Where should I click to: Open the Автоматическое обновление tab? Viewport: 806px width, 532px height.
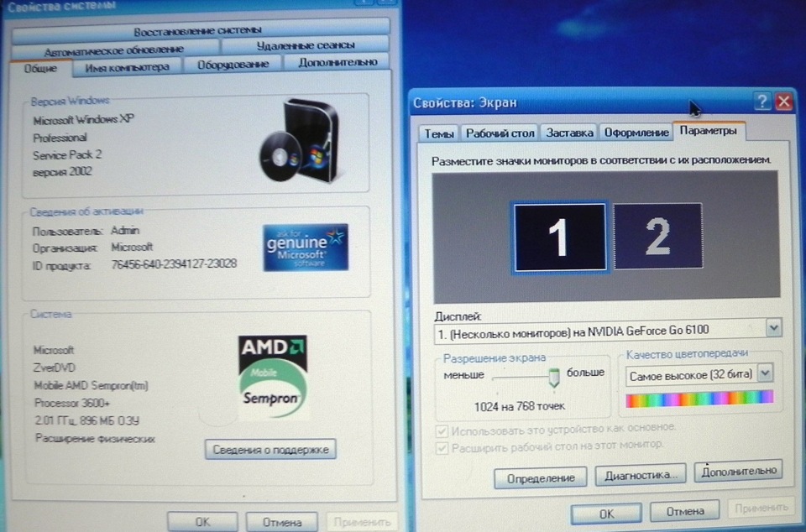(113, 50)
